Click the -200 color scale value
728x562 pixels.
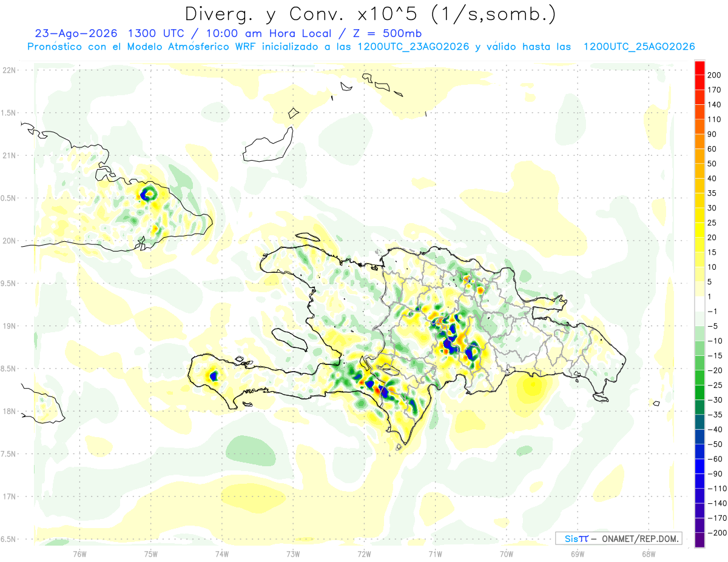(x=716, y=532)
